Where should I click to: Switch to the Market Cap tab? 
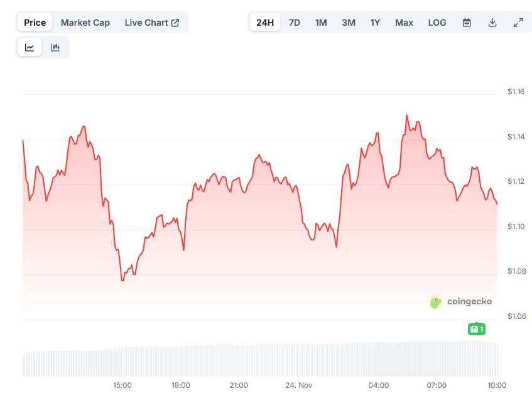[x=85, y=22]
